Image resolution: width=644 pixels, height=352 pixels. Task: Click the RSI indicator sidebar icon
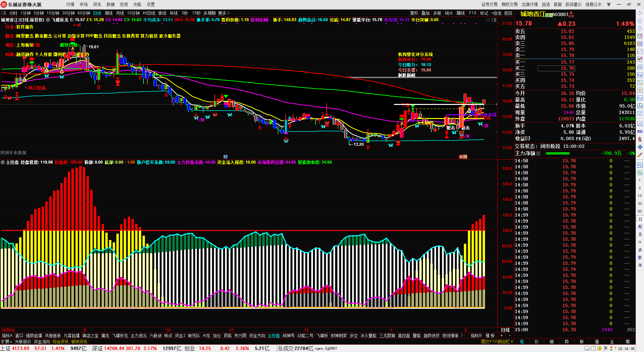(x=640, y=131)
